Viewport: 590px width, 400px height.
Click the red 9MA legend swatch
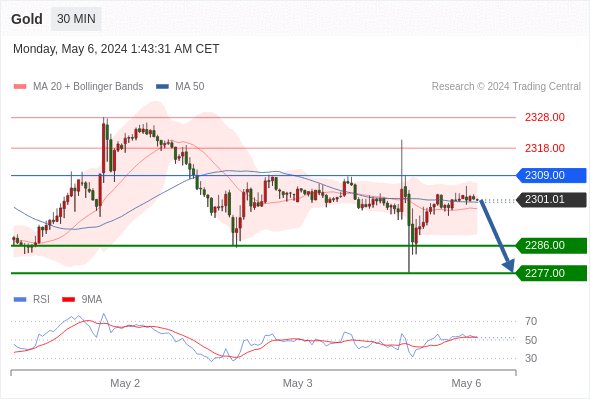tap(68, 300)
